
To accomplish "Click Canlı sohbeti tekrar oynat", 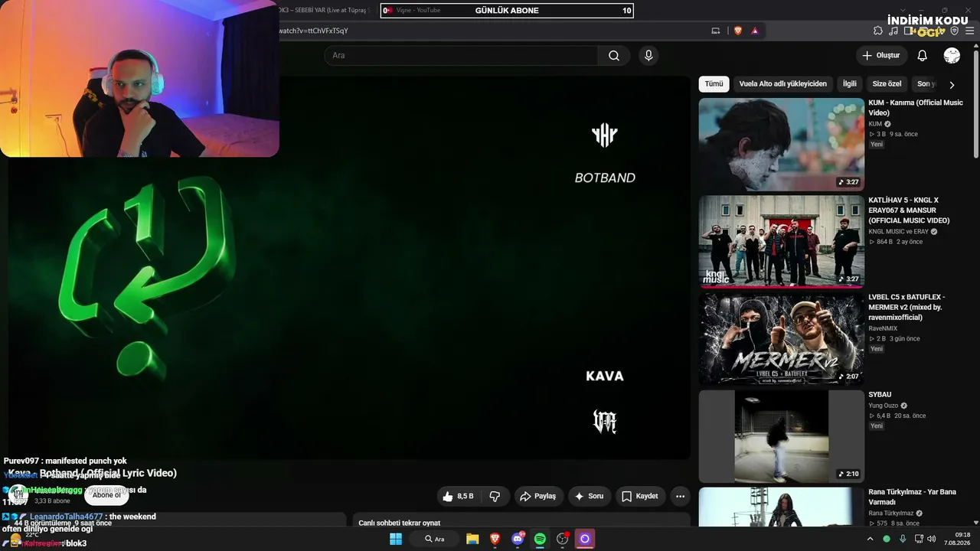I will (400, 523).
